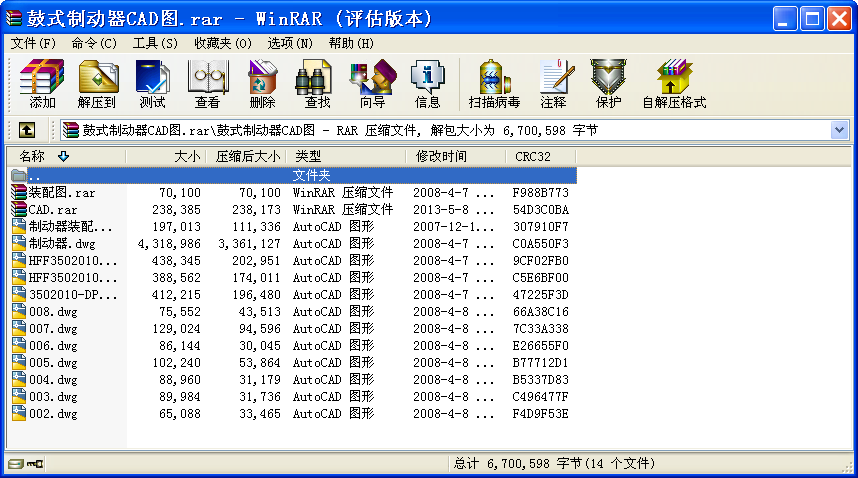858x478 pixels.
Task: Click the CRC32 value 9CF02FB0
Action: pos(541,260)
